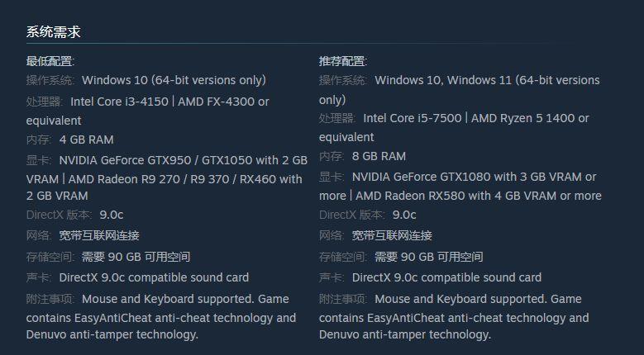The width and height of the screenshot is (644, 355).
Task: Click the Intel Core i3-4150 processor text
Action: click(123, 102)
